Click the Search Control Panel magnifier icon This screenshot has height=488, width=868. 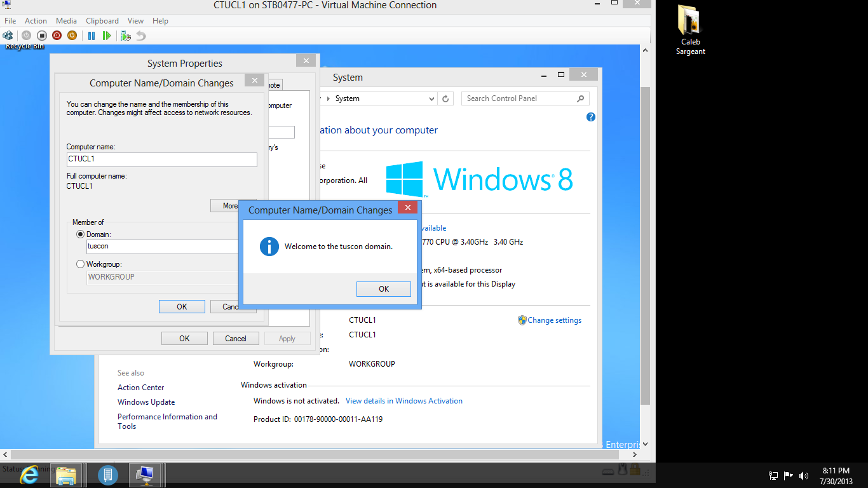580,98
